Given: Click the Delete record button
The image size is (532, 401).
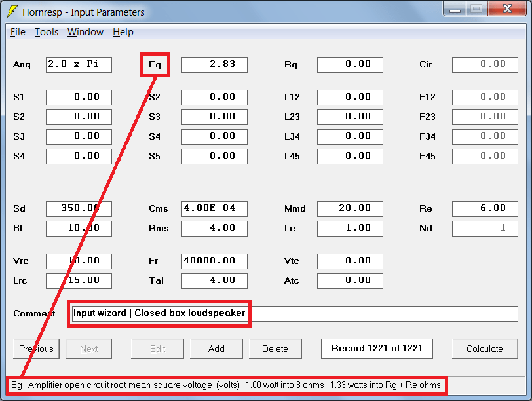Looking at the screenshot, I should 275,349.
